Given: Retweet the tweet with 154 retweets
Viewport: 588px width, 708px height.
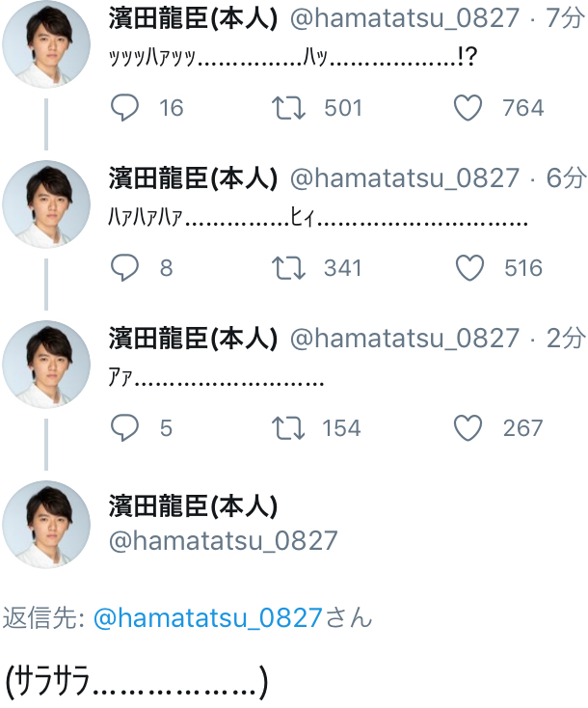Looking at the screenshot, I should coord(289,427).
